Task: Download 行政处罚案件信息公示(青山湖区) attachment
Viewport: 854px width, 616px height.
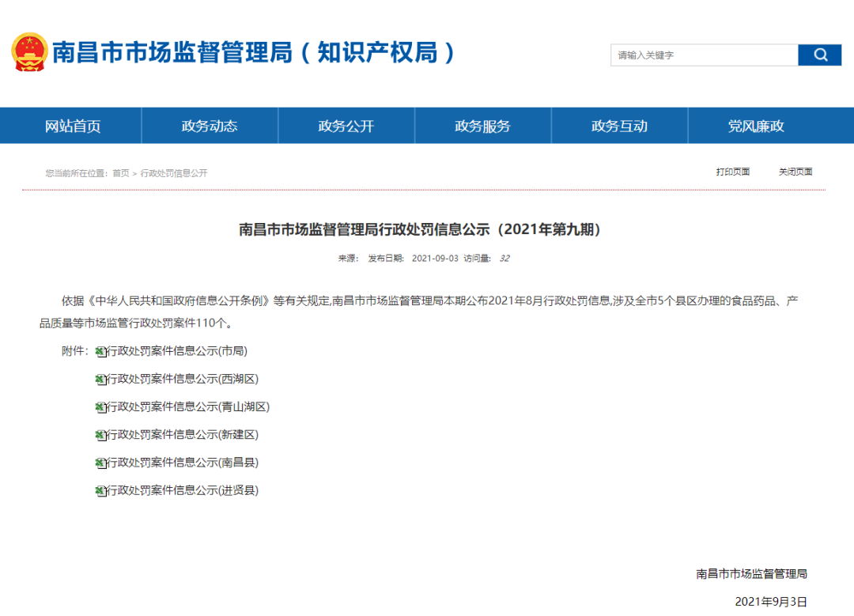Action: tap(188, 407)
